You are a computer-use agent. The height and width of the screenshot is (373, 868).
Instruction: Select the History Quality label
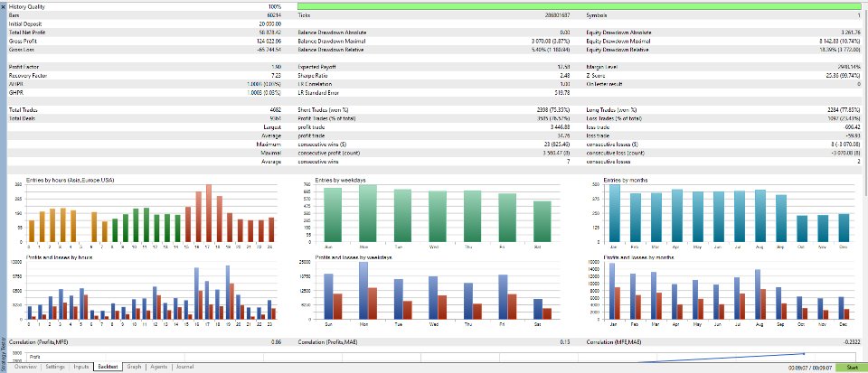tap(27, 6)
